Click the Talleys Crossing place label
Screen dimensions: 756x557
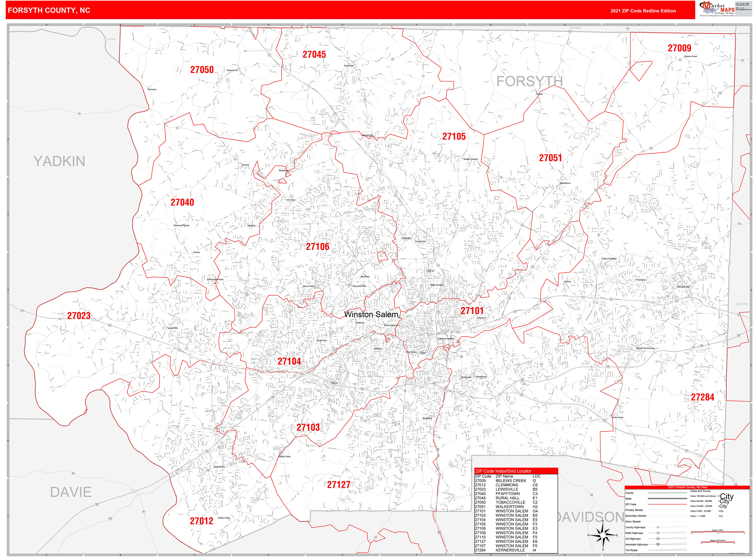pos(608,259)
